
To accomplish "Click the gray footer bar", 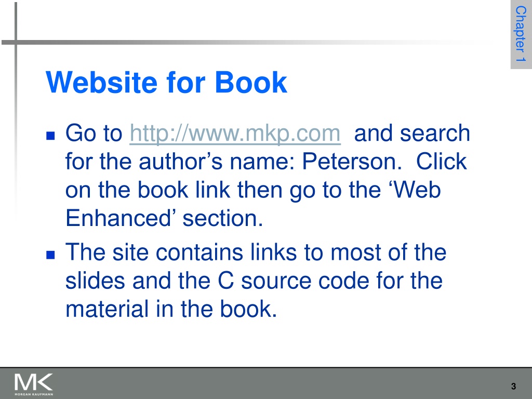I will tap(266, 383).
